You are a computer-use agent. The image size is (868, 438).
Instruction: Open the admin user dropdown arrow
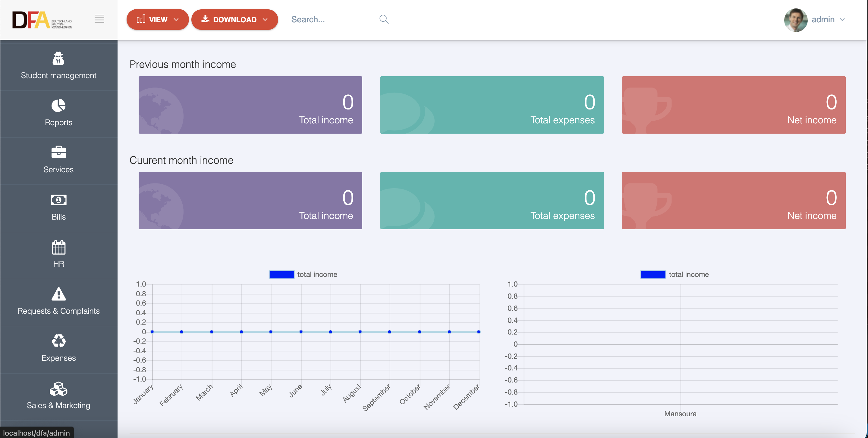tap(842, 20)
